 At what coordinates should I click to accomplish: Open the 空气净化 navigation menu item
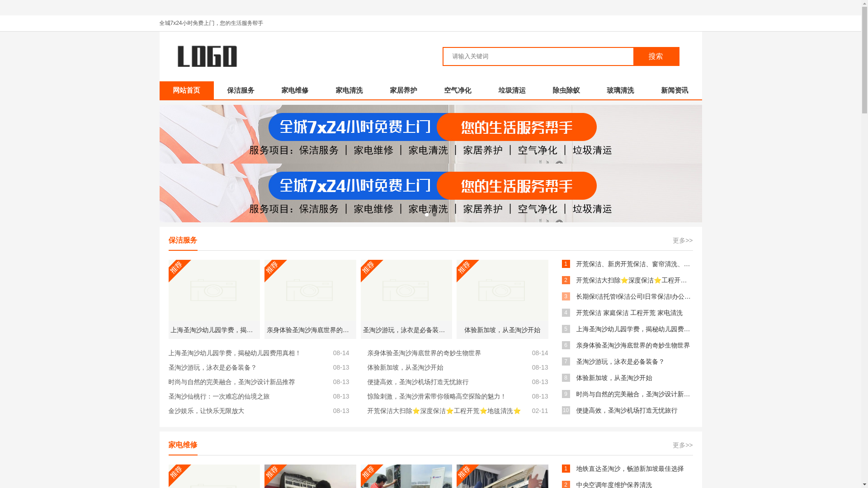click(458, 90)
